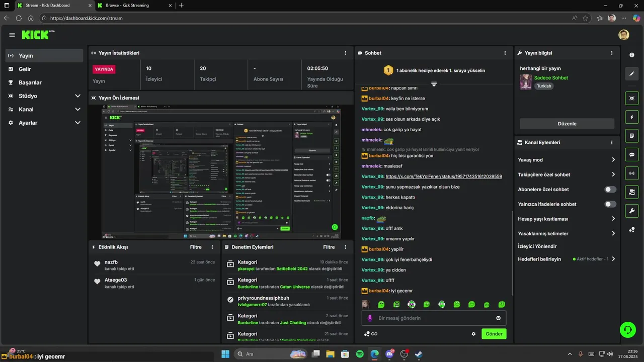Viewport: 644px width, 362px height.
Task: Open the Windows Start menu
Action: click(x=225, y=354)
